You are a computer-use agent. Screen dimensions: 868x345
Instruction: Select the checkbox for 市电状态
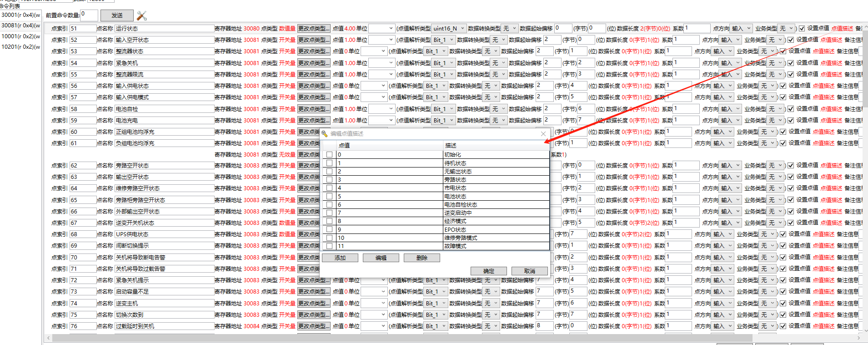pyautogui.click(x=329, y=188)
